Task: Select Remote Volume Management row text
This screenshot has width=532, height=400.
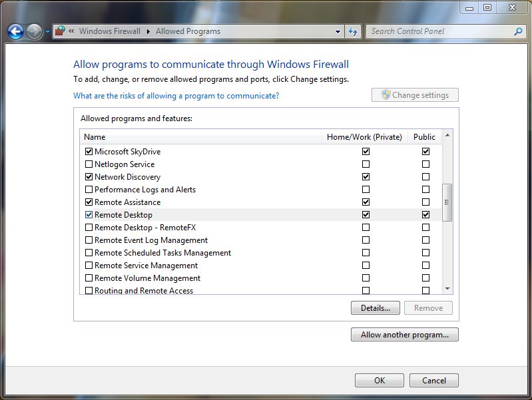Action: 148,278
